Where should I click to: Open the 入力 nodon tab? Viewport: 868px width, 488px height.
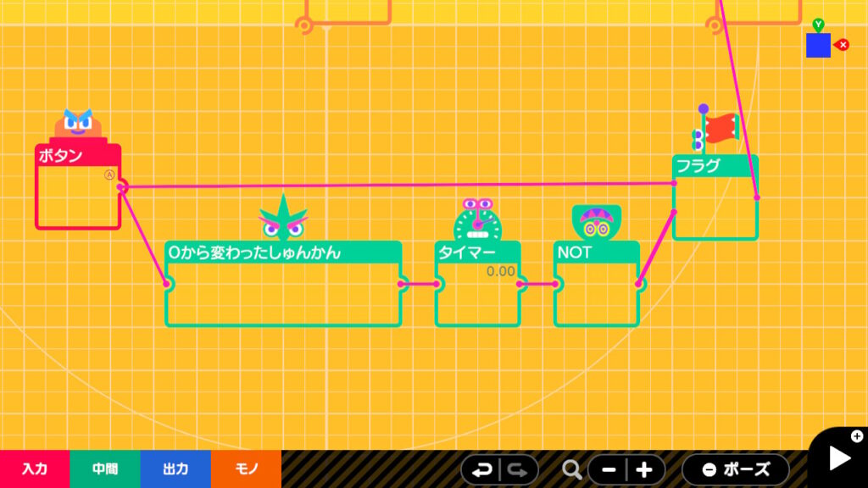point(35,469)
